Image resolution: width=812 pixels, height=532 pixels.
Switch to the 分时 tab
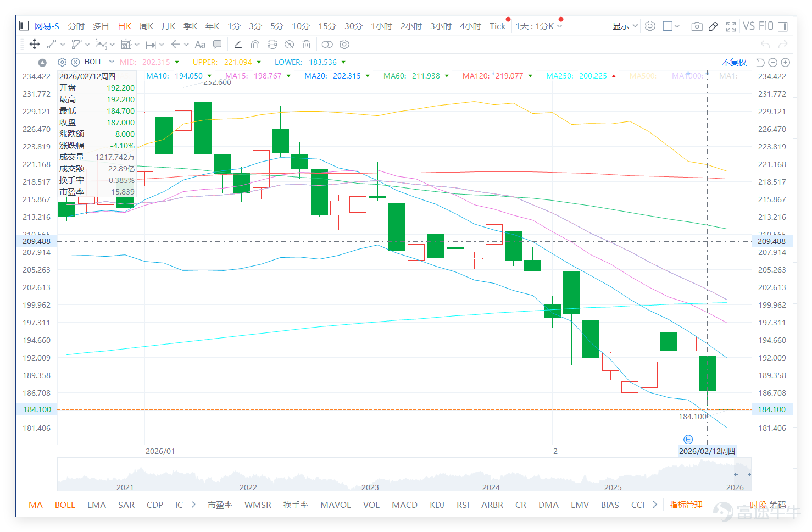pos(76,26)
